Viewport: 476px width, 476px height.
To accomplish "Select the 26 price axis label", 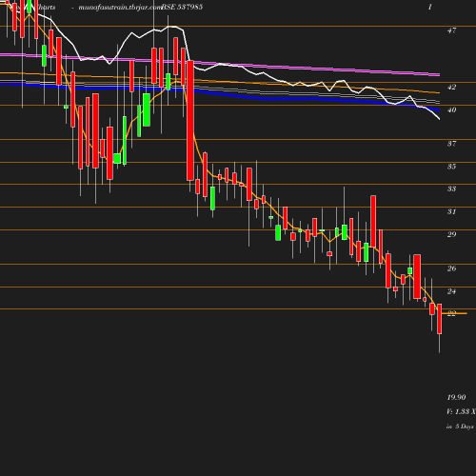I will pos(451,268).
